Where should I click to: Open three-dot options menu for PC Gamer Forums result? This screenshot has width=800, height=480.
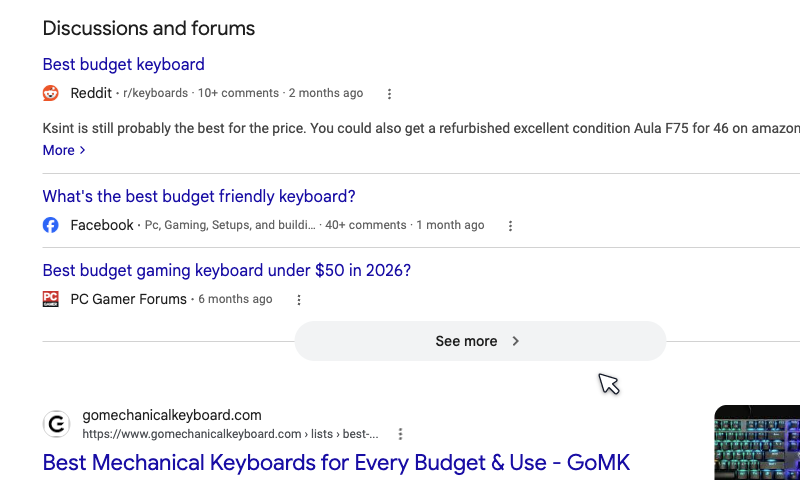click(x=299, y=300)
